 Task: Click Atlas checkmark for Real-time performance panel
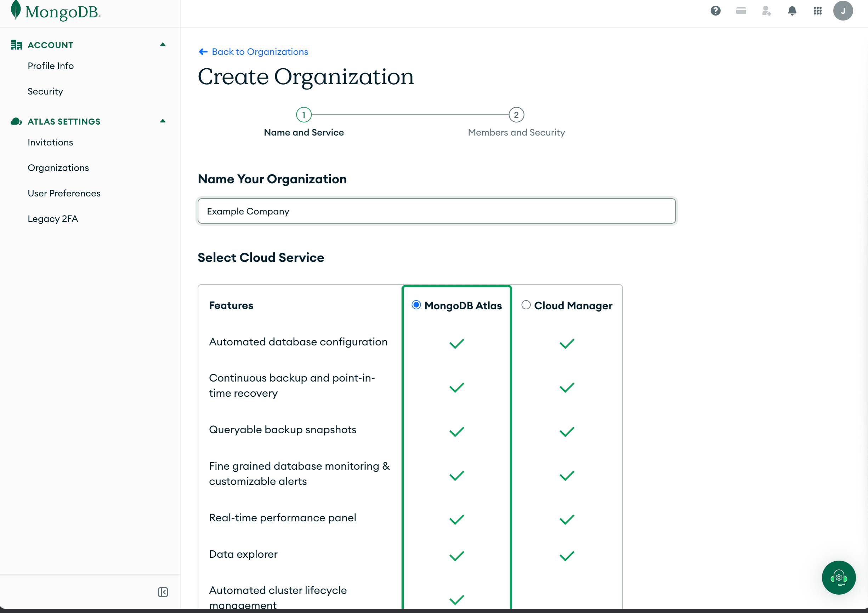pos(456,520)
